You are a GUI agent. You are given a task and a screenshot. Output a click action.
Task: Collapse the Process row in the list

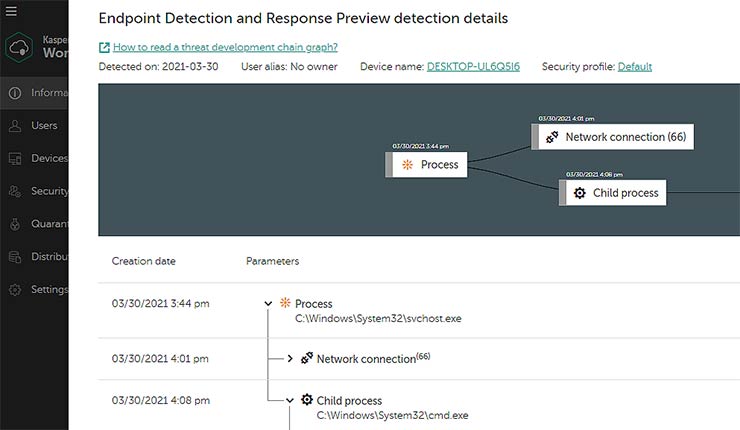tap(268, 303)
